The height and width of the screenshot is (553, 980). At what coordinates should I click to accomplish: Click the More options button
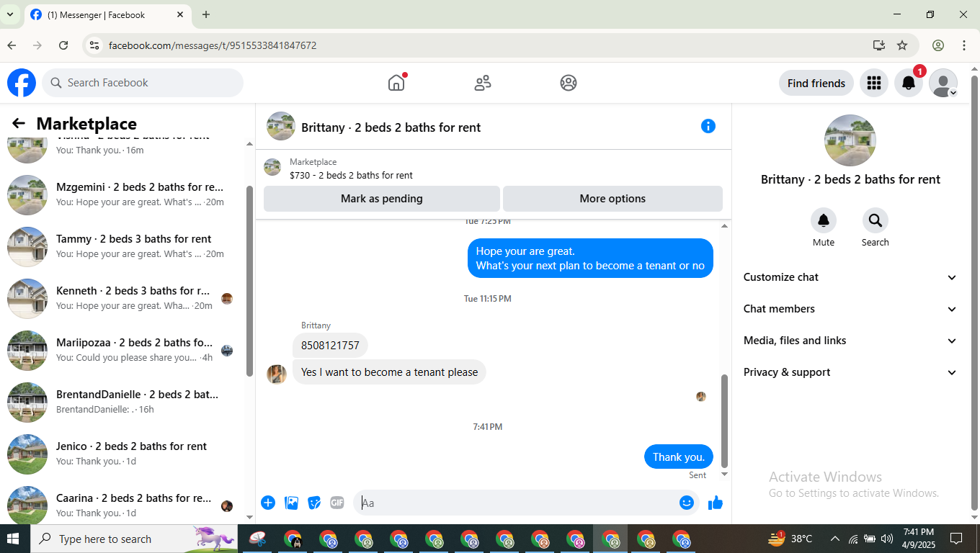tap(612, 199)
